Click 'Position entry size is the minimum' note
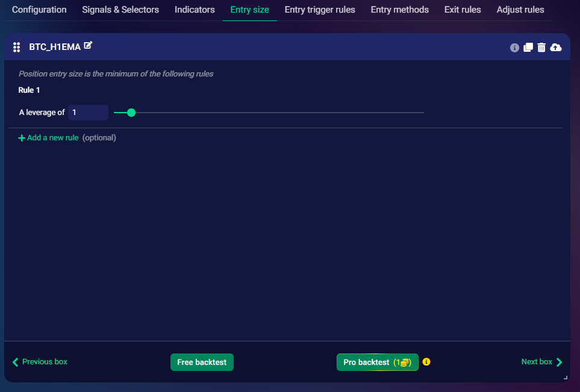Image resolution: width=580 pixels, height=392 pixels. point(116,73)
